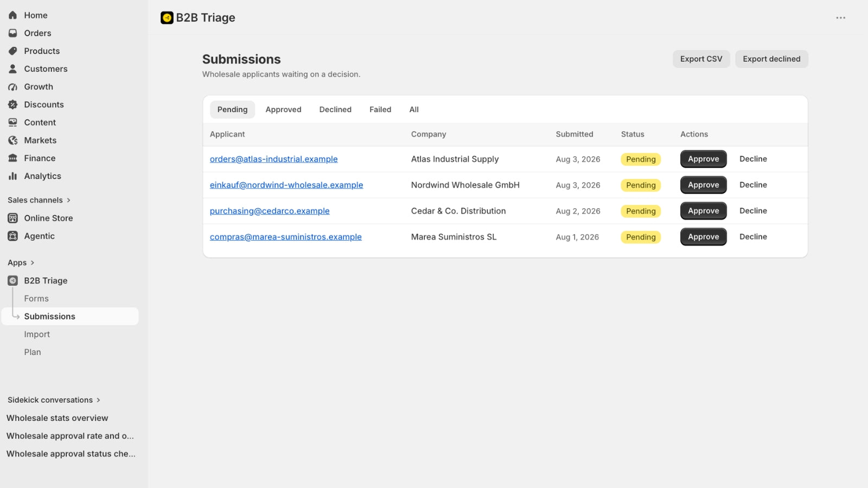The height and width of the screenshot is (488, 868).
Task: Click the Nordwind Wholesale GmbH company name
Action: click(465, 185)
